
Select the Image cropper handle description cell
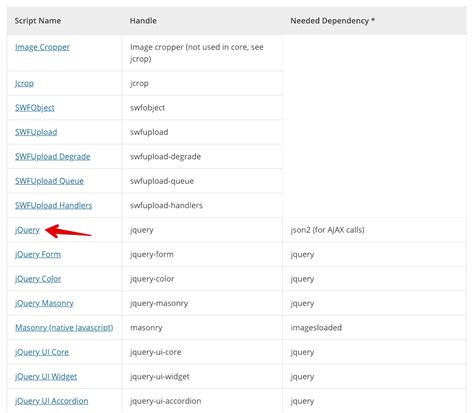pyautogui.click(x=202, y=53)
